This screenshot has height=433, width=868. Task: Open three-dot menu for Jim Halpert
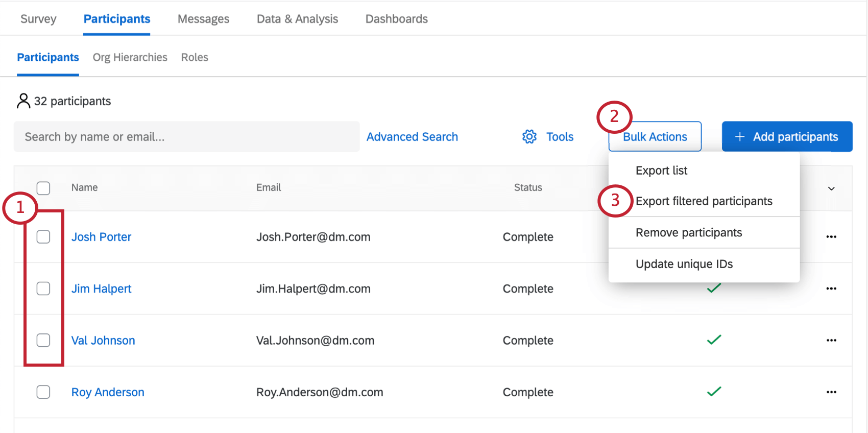tap(831, 288)
